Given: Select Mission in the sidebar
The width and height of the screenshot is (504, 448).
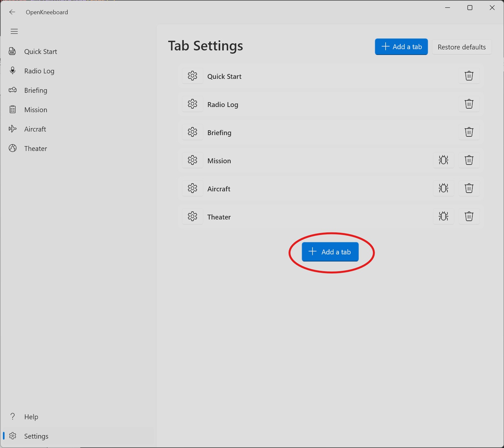Looking at the screenshot, I should click(78, 110).
